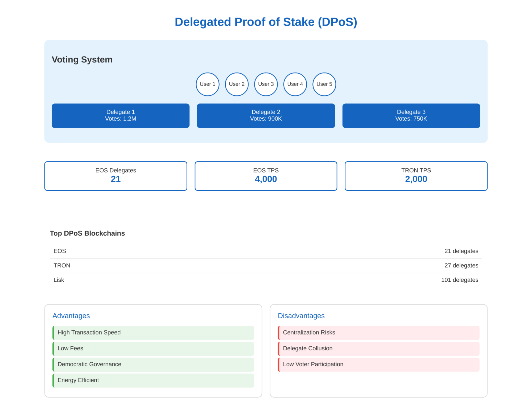The width and height of the screenshot is (532, 405).
Task: Select the Centralization Risks item
Action: click(378, 333)
